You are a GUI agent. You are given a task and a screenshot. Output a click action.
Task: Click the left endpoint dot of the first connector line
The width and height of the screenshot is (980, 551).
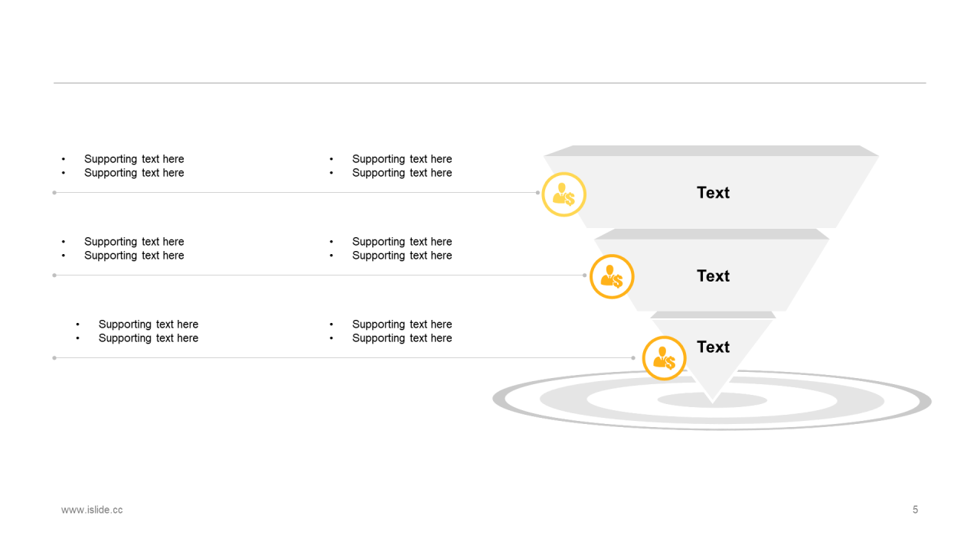click(x=54, y=193)
